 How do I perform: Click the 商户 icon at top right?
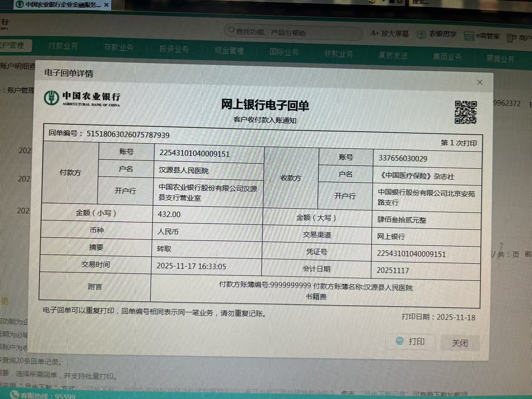(x=511, y=38)
